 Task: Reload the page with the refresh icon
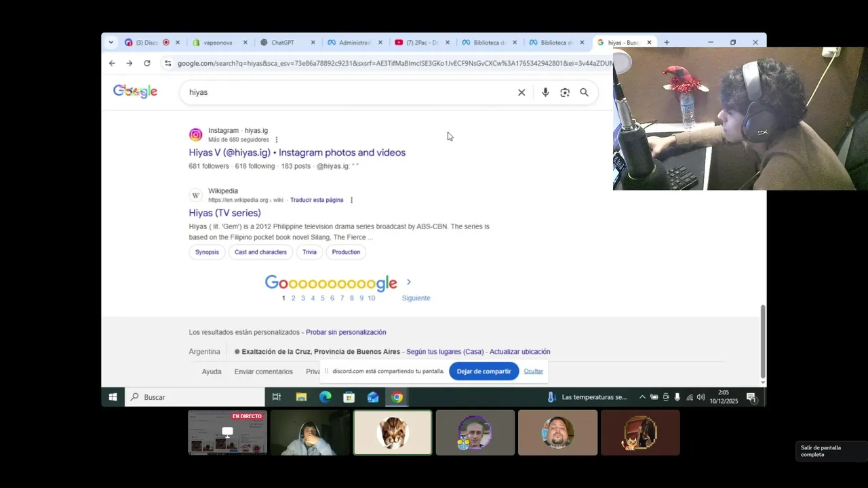tap(147, 63)
